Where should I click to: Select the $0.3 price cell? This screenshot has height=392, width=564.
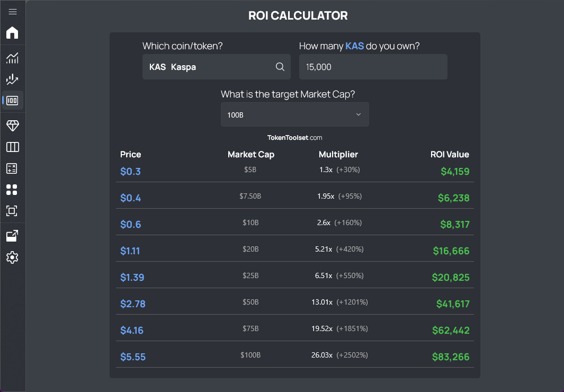pos(131,172)
